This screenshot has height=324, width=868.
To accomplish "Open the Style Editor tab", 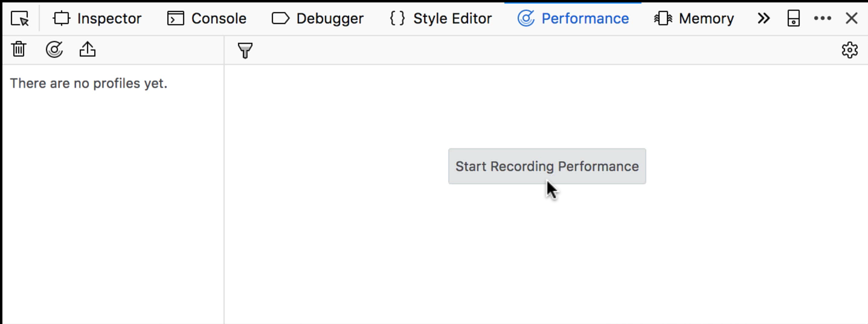I will click(441, 19).
